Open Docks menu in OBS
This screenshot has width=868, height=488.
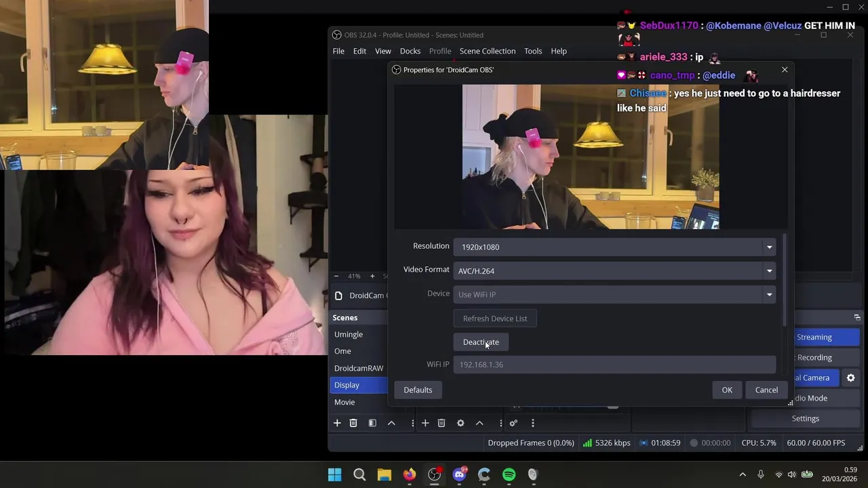click(x=410, y=51)
